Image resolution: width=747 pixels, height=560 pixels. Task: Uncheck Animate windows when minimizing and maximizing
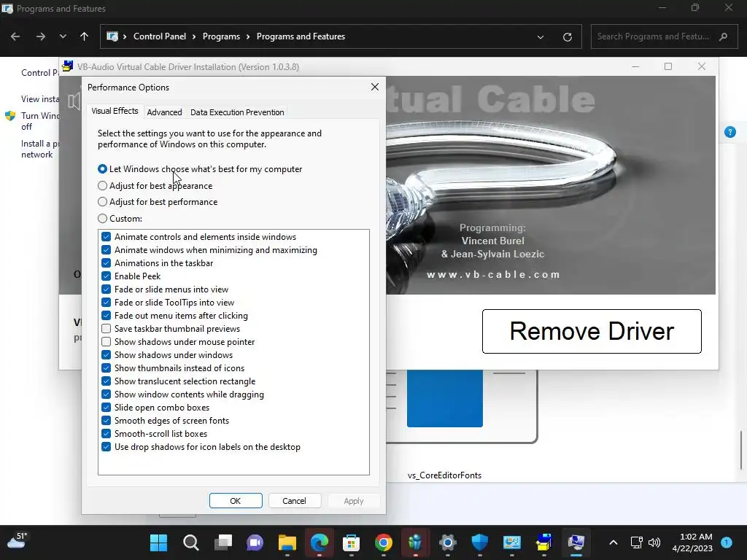pyautogui.click(x=107, y=250)
